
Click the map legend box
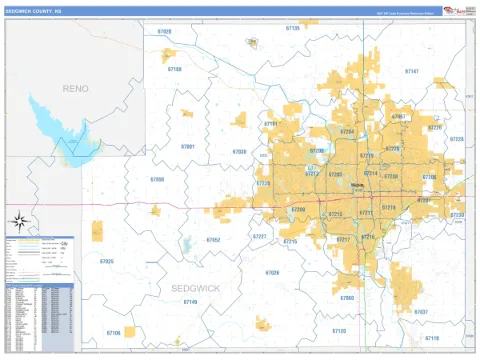coord(39,260)
